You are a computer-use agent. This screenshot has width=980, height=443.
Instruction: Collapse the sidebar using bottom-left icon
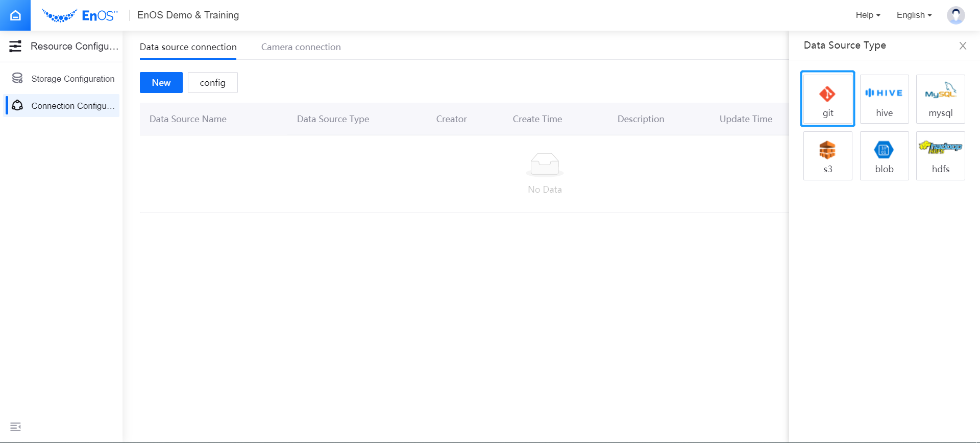point(15,427)
